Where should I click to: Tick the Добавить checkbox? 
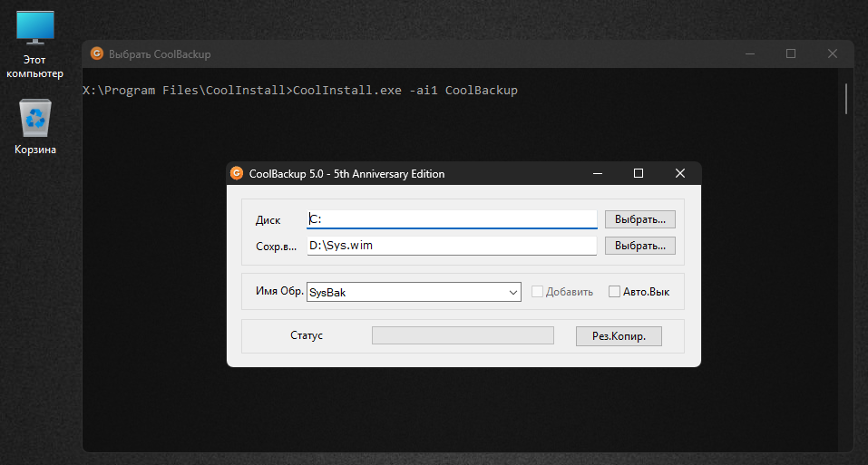537,291
